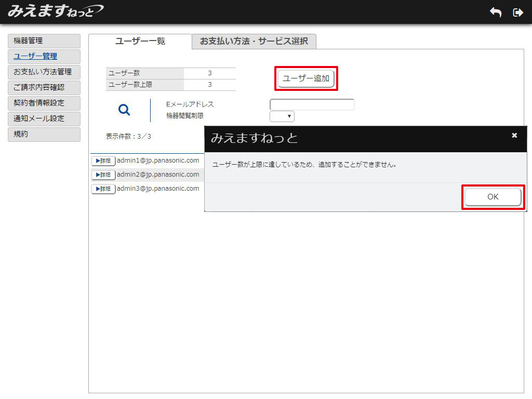This screenshot has height=399, width=532.
Task: Open 詳細 for admin3@jp.panasonic.com
Action: [x=103, y=189]
